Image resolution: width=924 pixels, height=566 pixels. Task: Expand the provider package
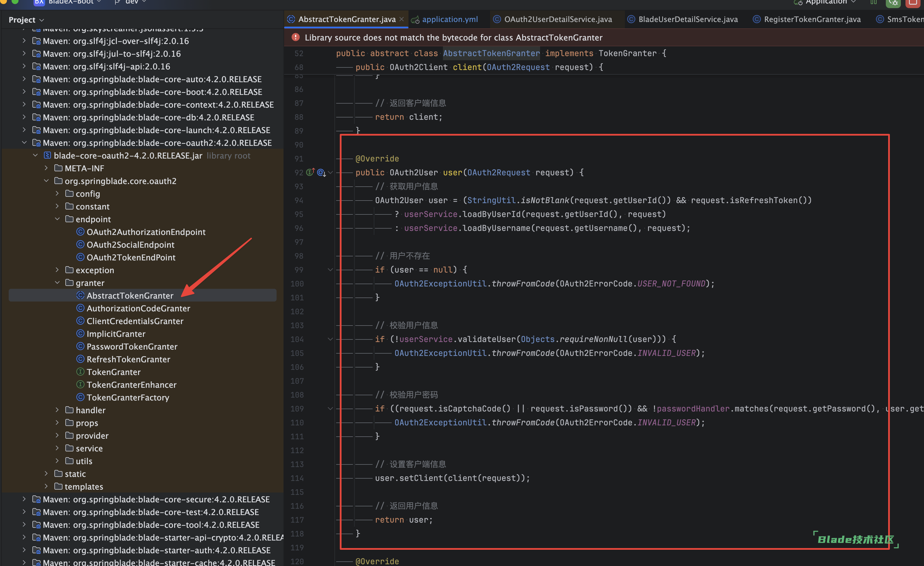57,435
